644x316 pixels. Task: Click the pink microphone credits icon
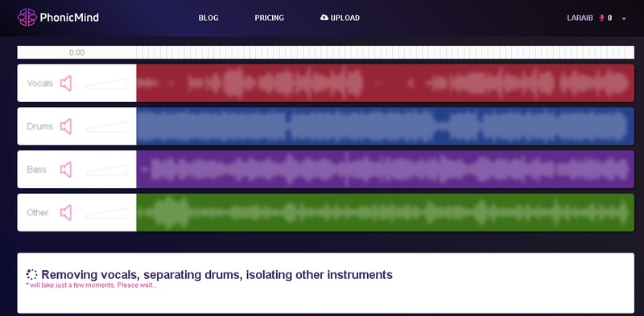(x=601, y=18)
